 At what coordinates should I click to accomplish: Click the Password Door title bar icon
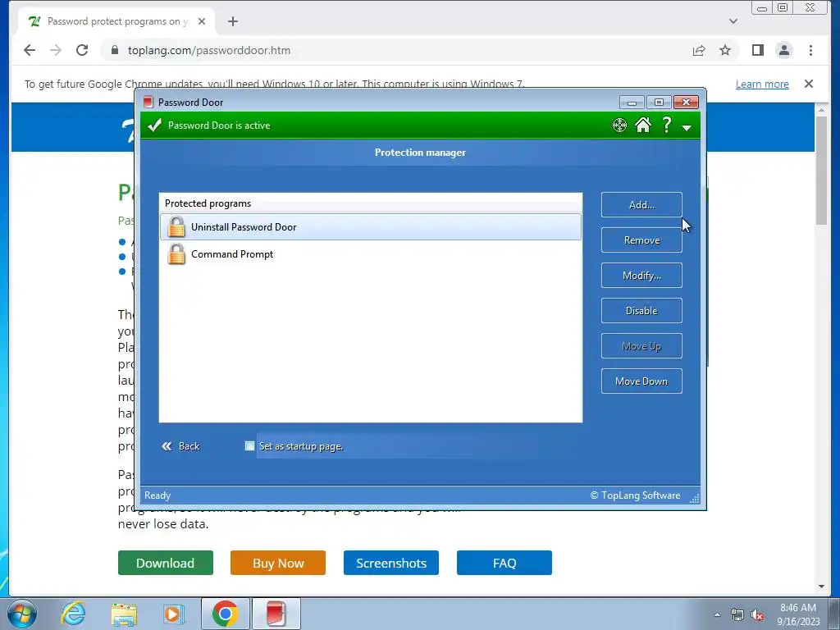tap(148, 102)
